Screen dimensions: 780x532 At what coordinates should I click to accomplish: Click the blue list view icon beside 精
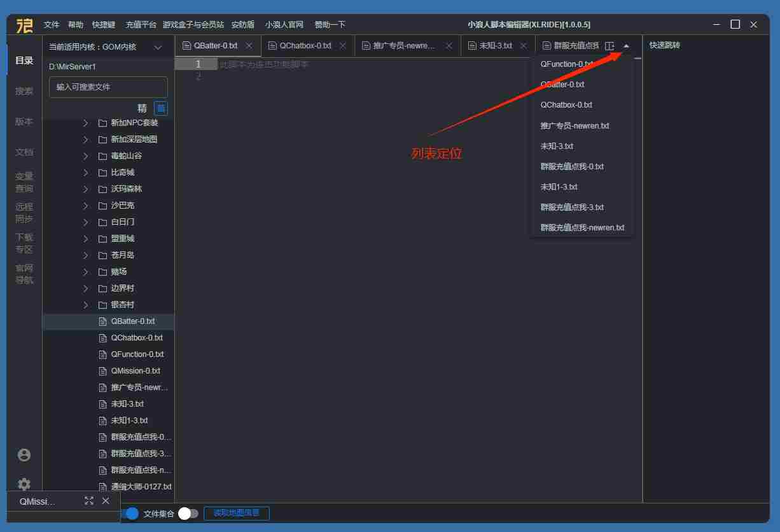point(161,108)
